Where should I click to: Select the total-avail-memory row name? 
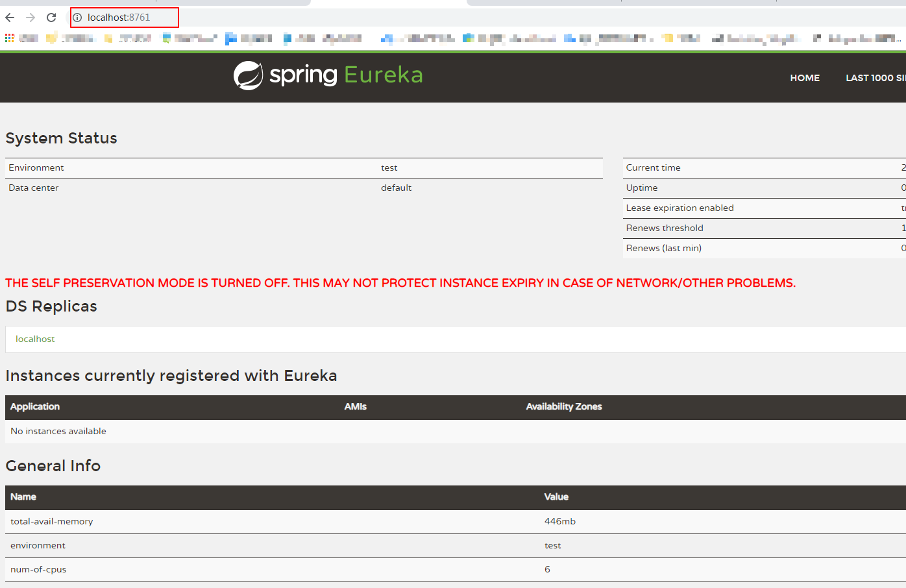click(x=52, y=521)
